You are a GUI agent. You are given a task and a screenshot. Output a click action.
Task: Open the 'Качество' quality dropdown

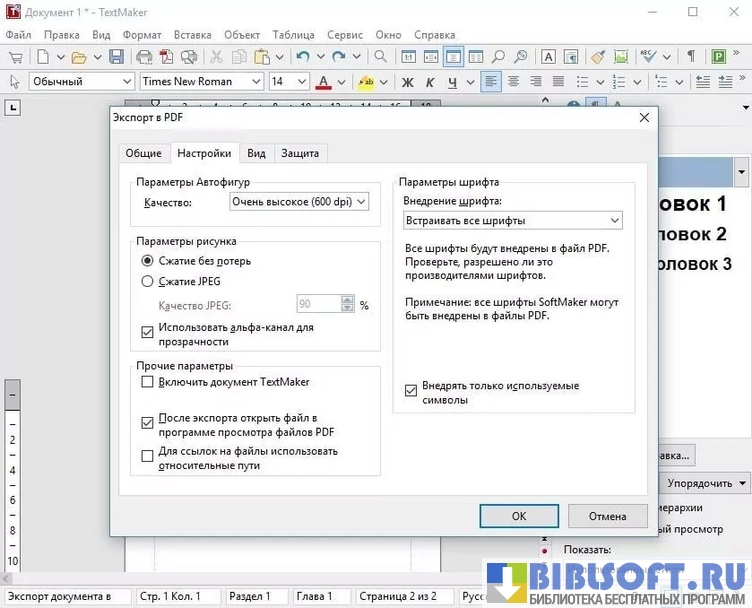[x=299, y=202]
